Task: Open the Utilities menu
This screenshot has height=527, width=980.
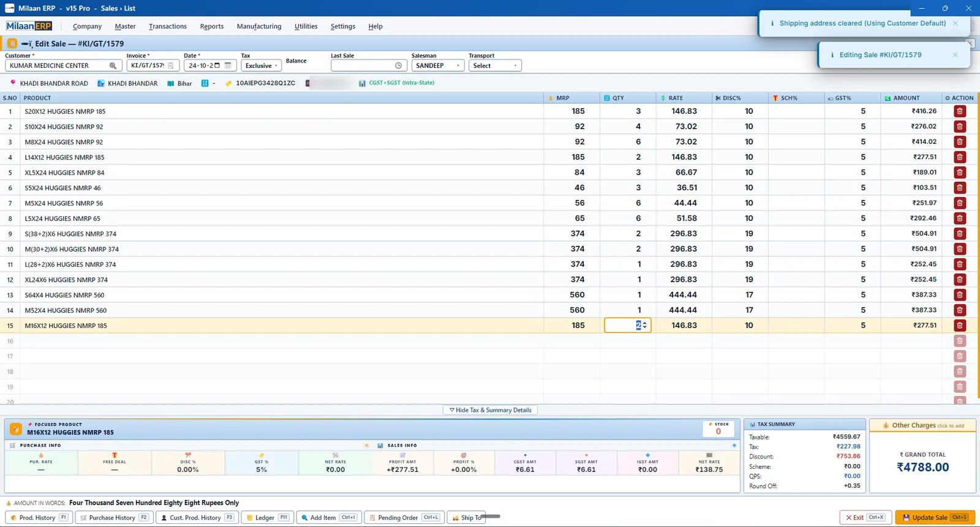Action: tap(306, 26)
